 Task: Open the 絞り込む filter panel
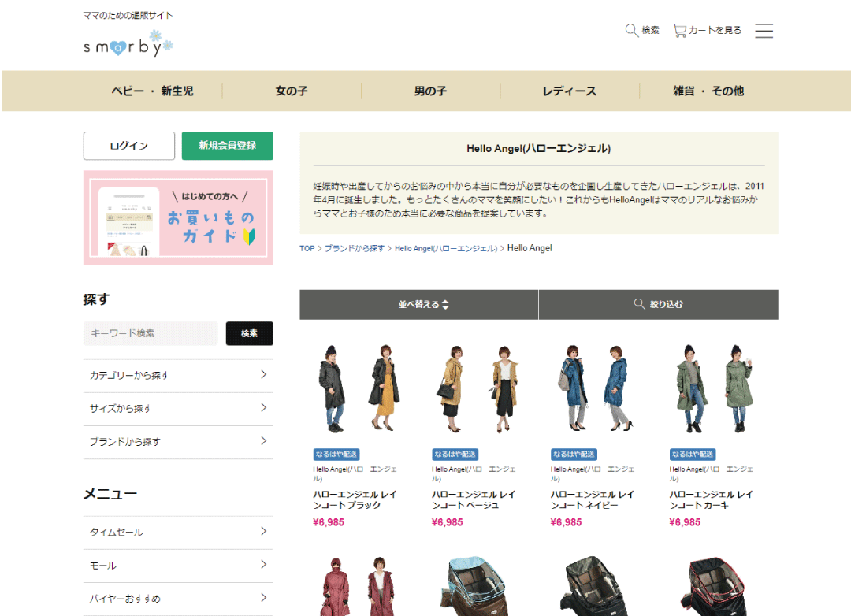click(x=658, y=305)
